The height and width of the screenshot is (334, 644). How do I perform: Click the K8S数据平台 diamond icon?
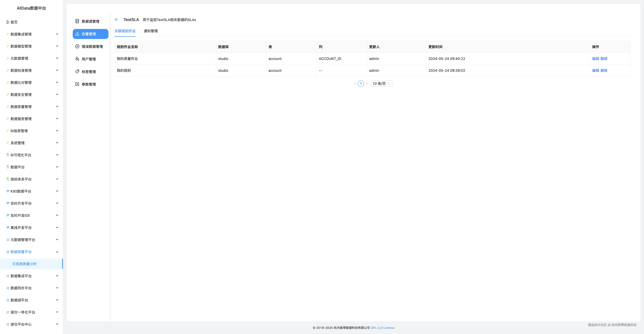(8, 191)
